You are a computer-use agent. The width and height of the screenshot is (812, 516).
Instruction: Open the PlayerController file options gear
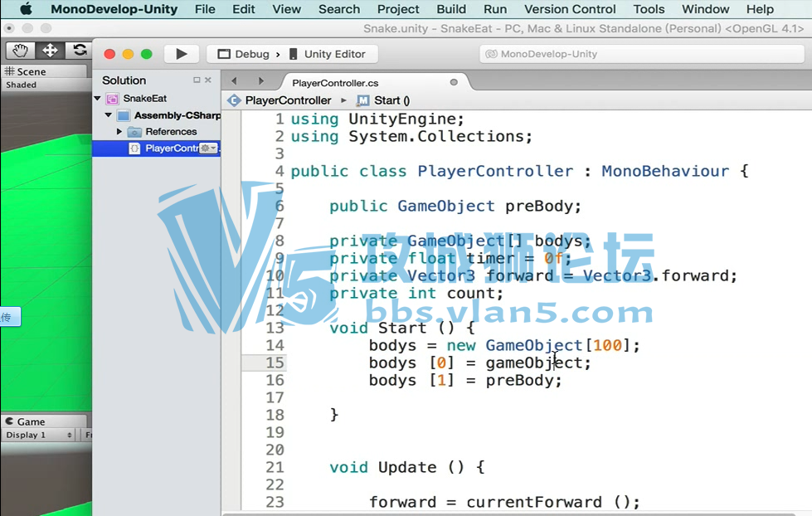pos(208,148)
